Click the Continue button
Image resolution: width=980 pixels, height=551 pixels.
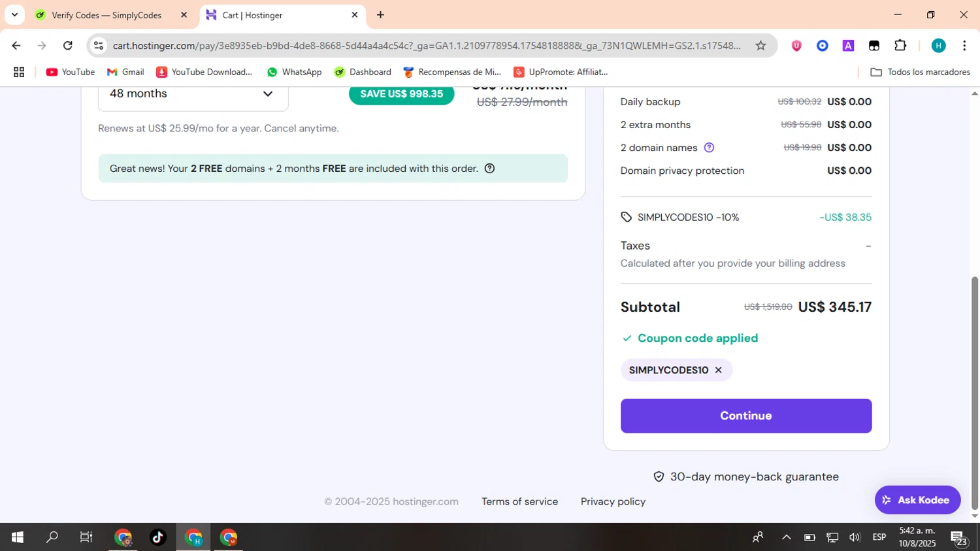point(746,416)
